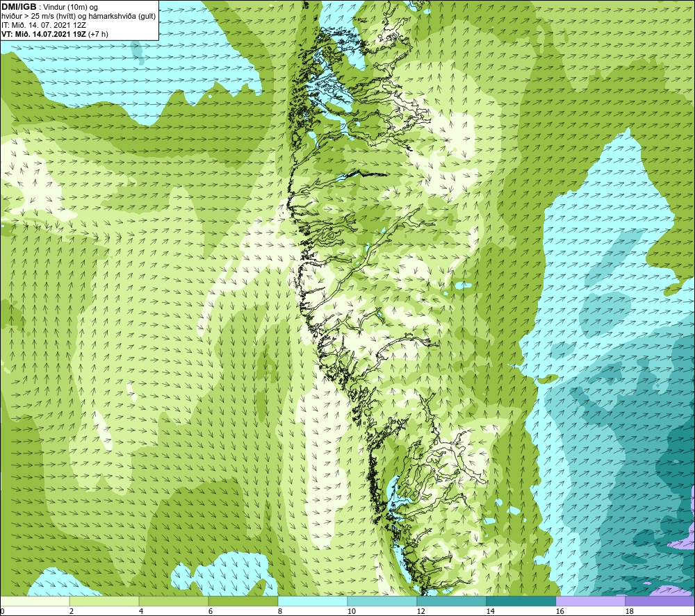695x616 pixels.
Task: Click the 14–16 m/s dark teal legend swatch
Action: pos(521,601)
